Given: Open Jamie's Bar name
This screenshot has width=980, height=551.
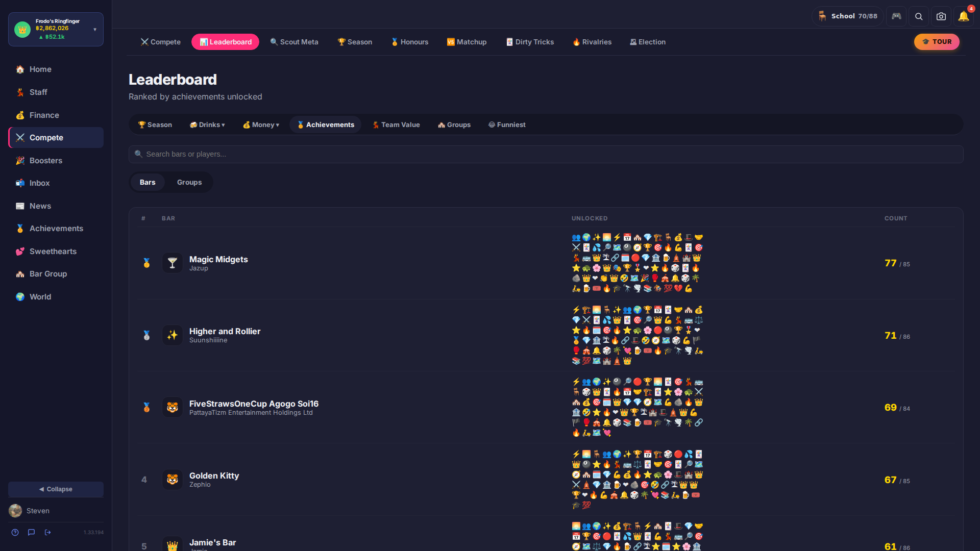Looking at the screenshot, I should coord(212,542).
